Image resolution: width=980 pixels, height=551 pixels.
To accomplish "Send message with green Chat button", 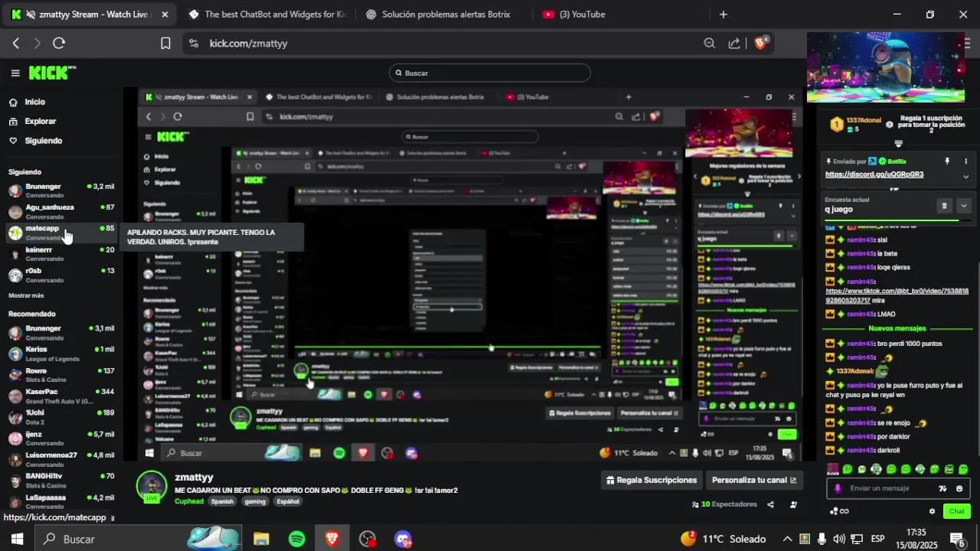I will (957, 511).
